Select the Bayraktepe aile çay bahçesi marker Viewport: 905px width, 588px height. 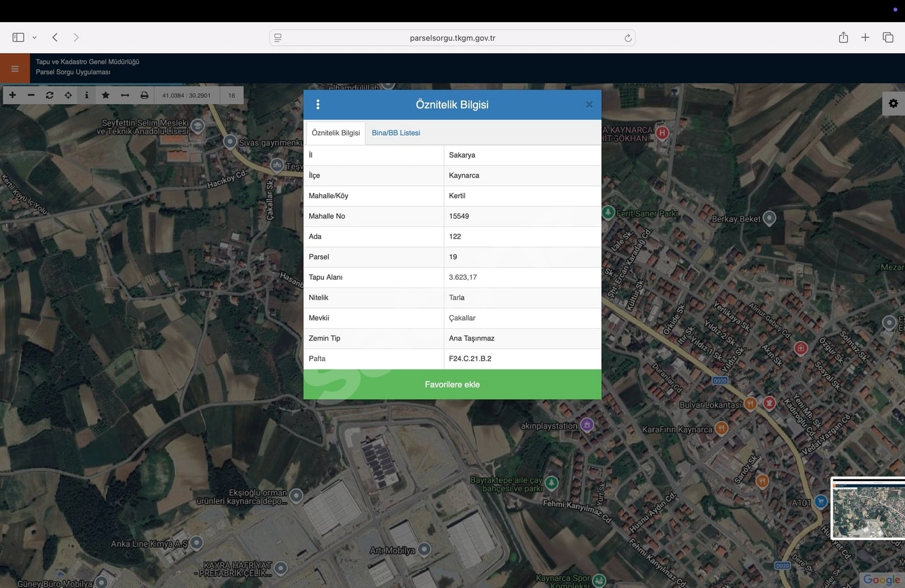point(551,482)
